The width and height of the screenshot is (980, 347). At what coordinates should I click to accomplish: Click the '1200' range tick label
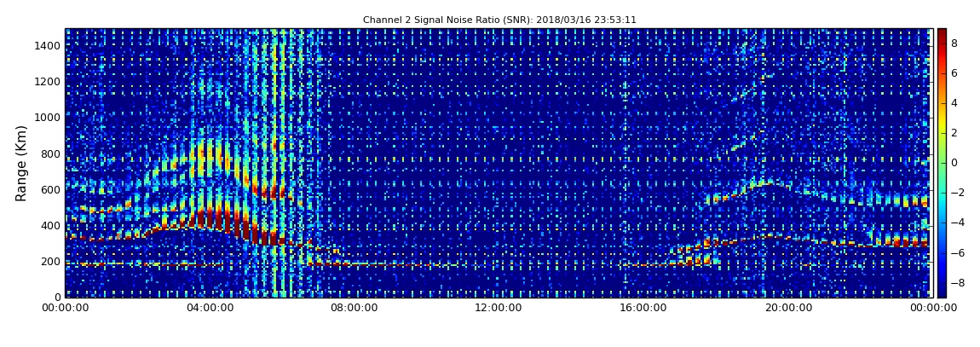tap(49, 81)
